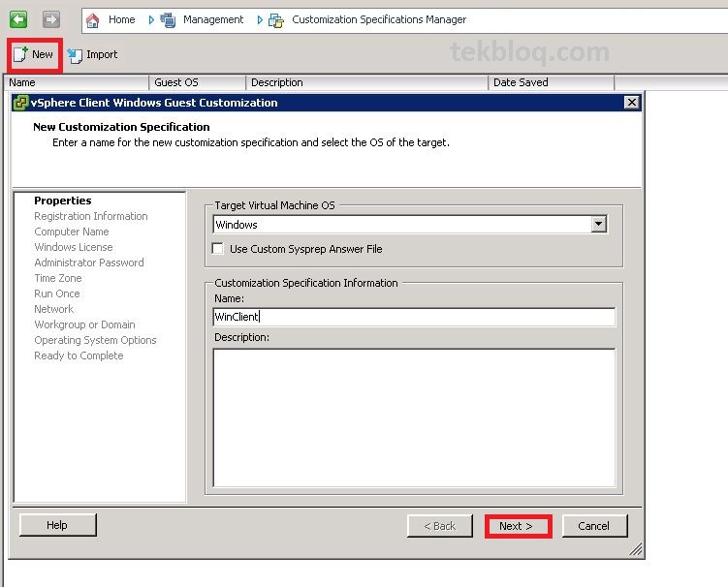Click the Import toolbar button
728x587 pixels.
92,55
